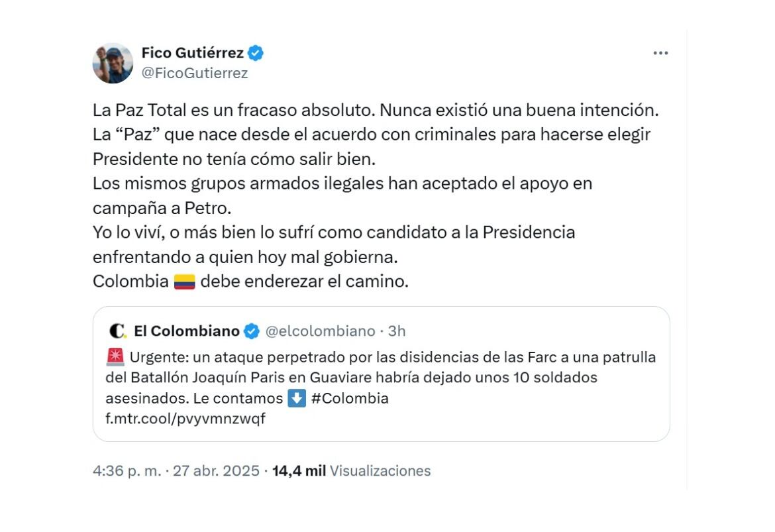
Task: Open the three-dot more options menu
Action: coord(660,53)
